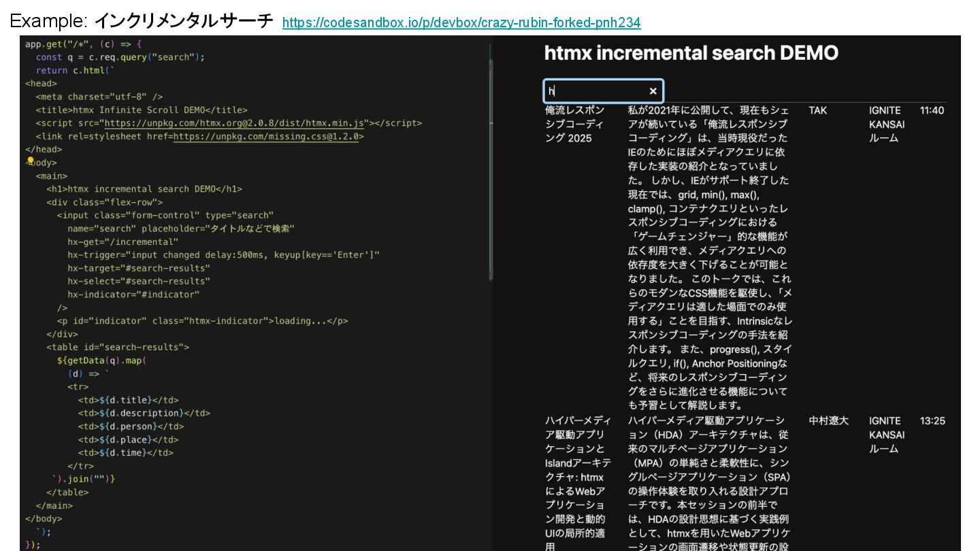Click the time cell '13:25'
The width and height of the screenshot is (980, 551).
click(932, 421)
